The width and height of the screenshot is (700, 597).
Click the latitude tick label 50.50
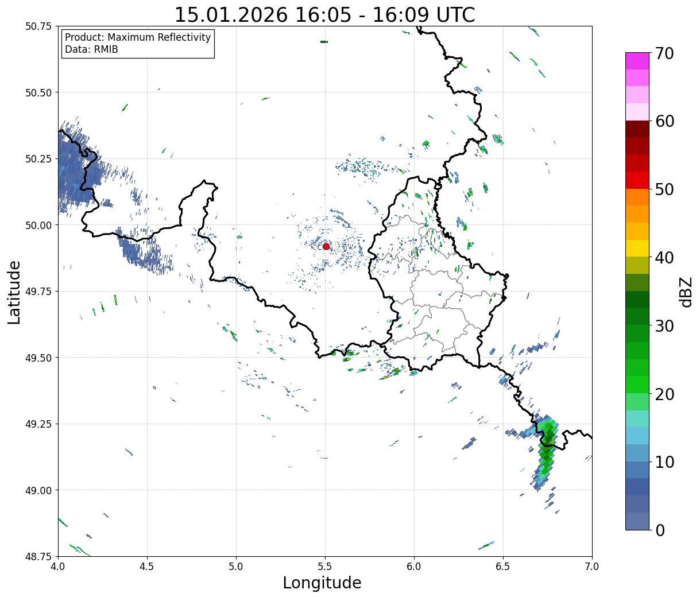(x=38, y=92)
